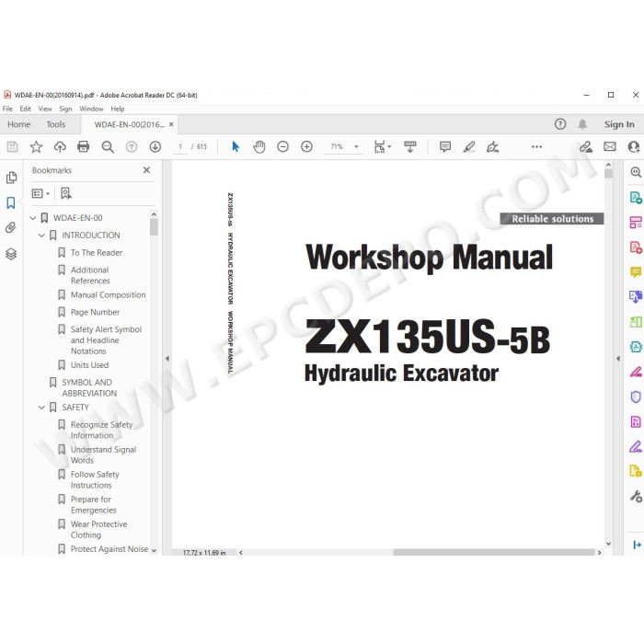Open the Sign menu

point(65,109)
